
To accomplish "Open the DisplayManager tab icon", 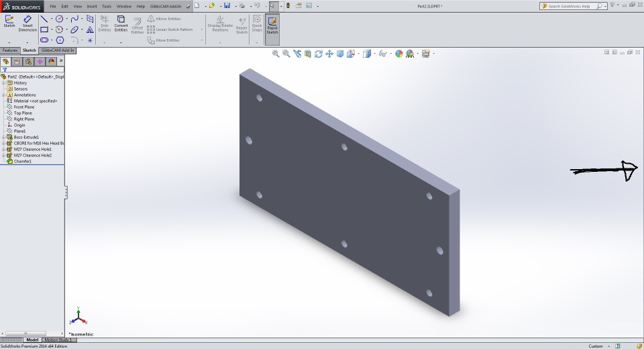I will pyautogui.click(x=52, y=61).
